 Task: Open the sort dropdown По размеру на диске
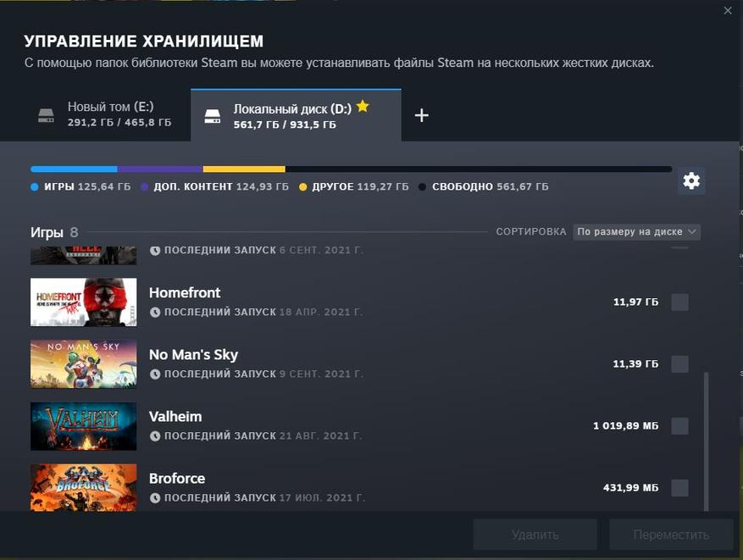pos(636,231)
